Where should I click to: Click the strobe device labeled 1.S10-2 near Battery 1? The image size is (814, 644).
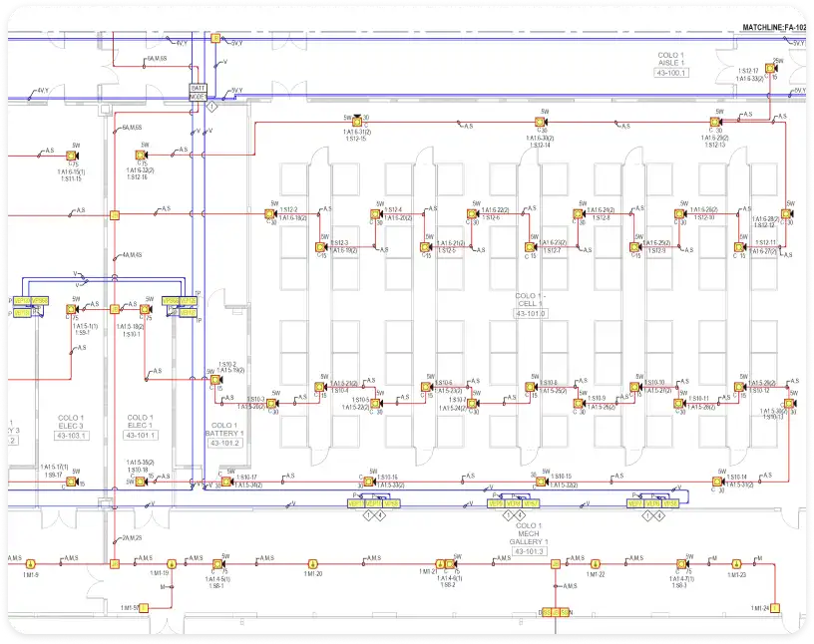tap(215, 379)
